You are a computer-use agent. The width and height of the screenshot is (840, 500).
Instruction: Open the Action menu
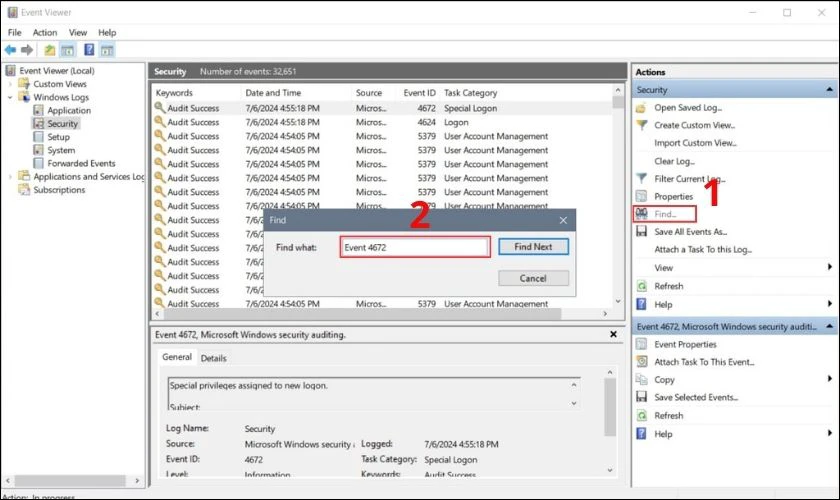click(x=45, y=32)
